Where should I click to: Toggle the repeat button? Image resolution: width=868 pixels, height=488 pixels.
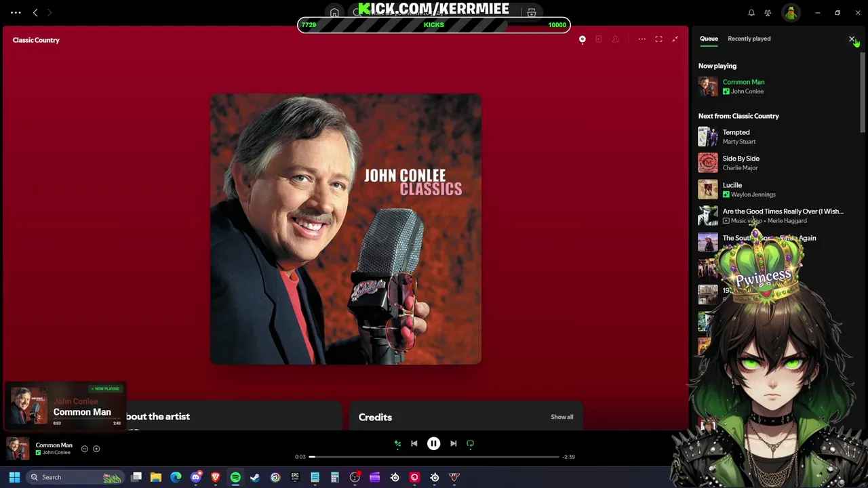tap(470, 443)
